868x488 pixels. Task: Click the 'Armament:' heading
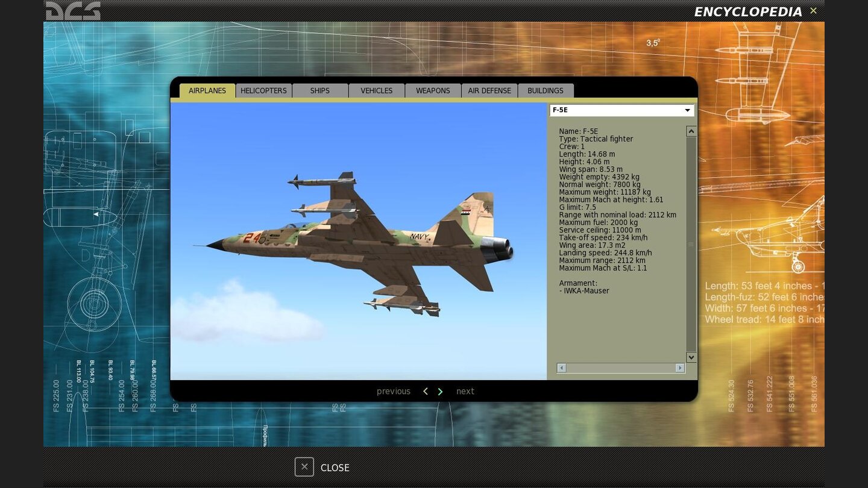pos(577,283)
